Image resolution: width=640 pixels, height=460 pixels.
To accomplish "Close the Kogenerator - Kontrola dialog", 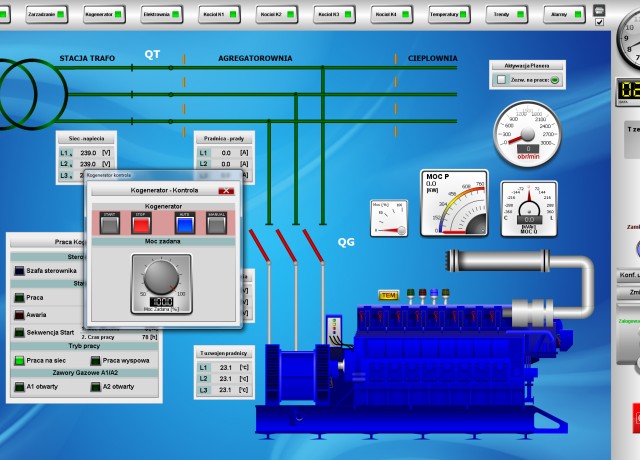I will 226,191.
